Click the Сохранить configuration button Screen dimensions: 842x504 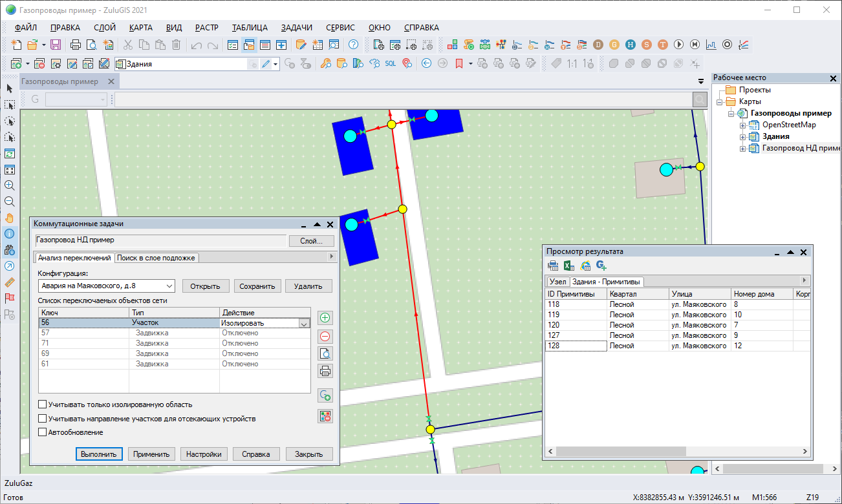[257, 286]
